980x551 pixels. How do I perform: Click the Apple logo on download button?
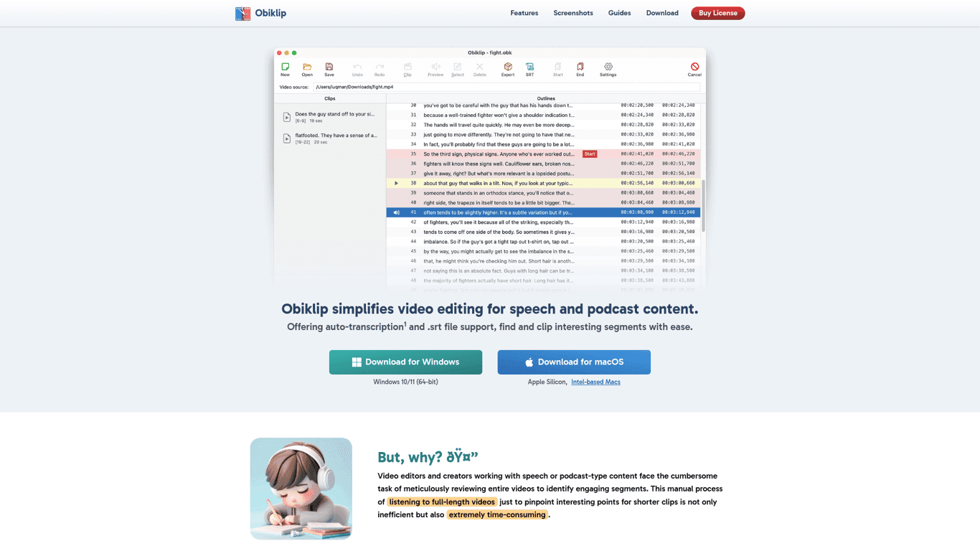[x=529, y=362]
